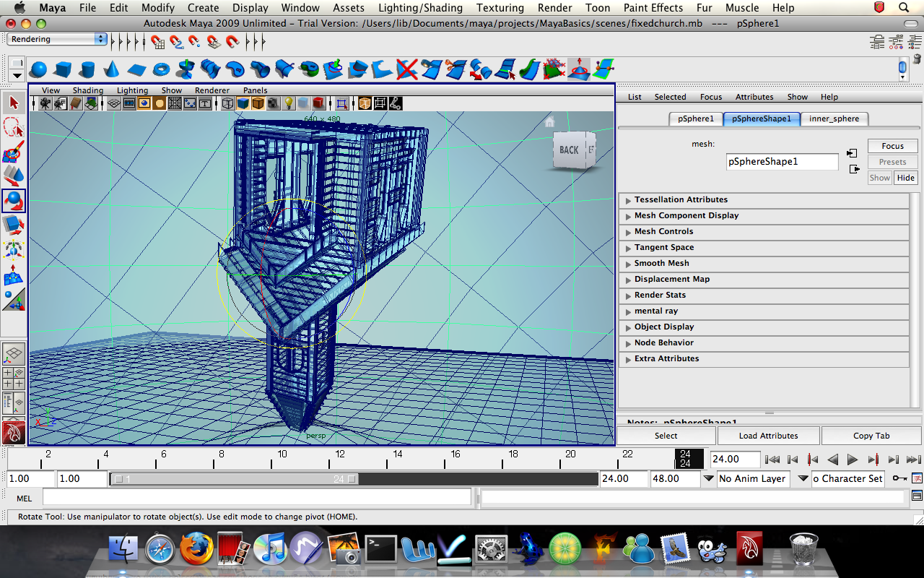
Task: Toggle textured display mode
Action: point(272,103)
